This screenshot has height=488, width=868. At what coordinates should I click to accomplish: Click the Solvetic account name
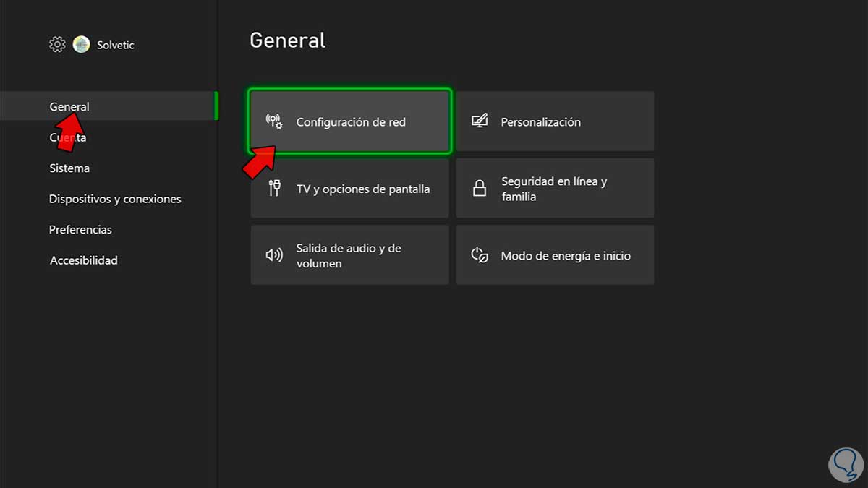(x=116, y=45)
